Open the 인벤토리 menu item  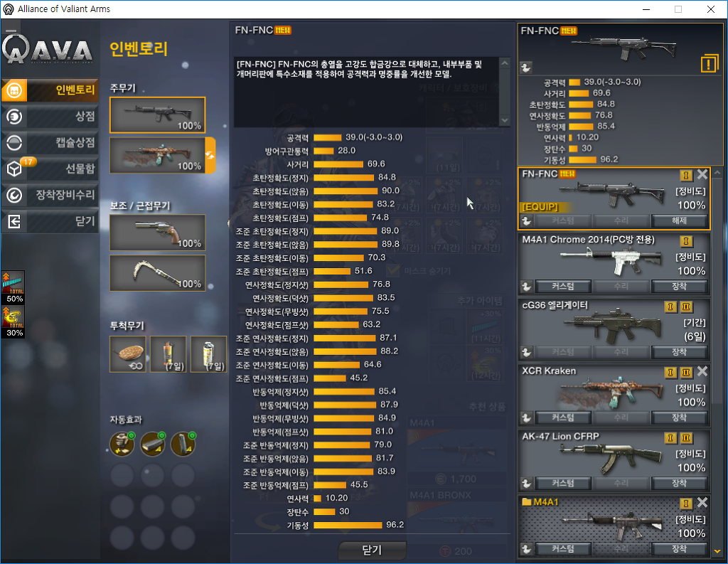pyautogui.click(x=50, y=90)
